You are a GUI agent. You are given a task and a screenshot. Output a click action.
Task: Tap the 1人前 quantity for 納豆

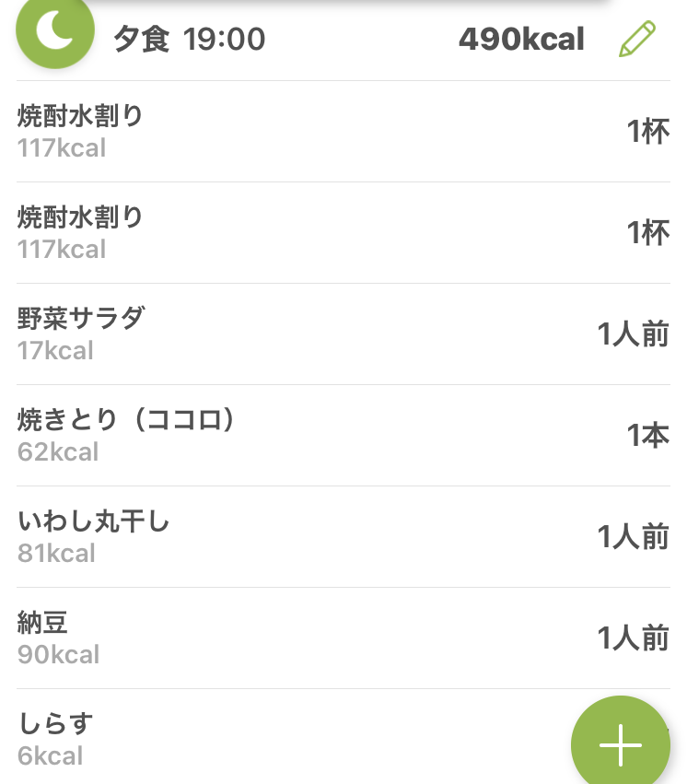[x=633, y=638]
